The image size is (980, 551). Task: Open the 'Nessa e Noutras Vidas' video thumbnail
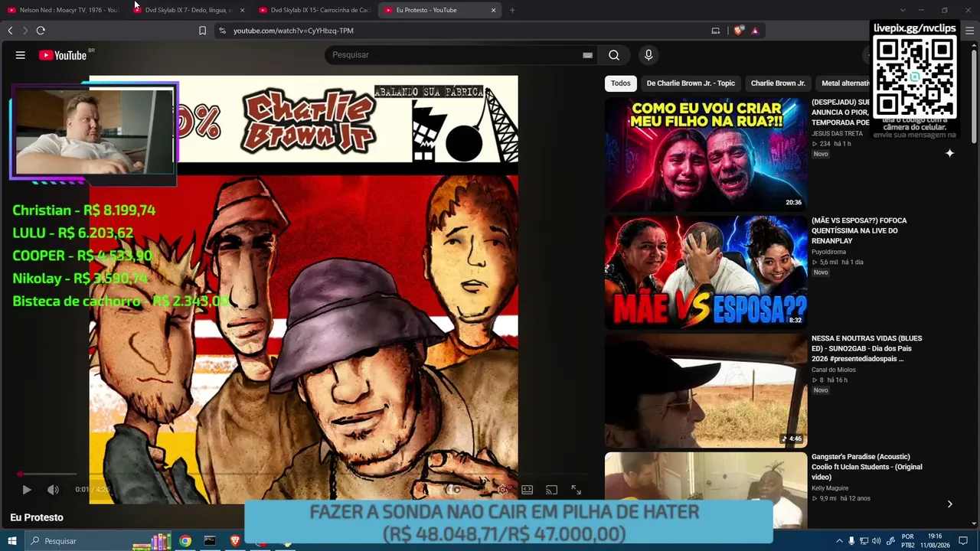pos(706,390)
